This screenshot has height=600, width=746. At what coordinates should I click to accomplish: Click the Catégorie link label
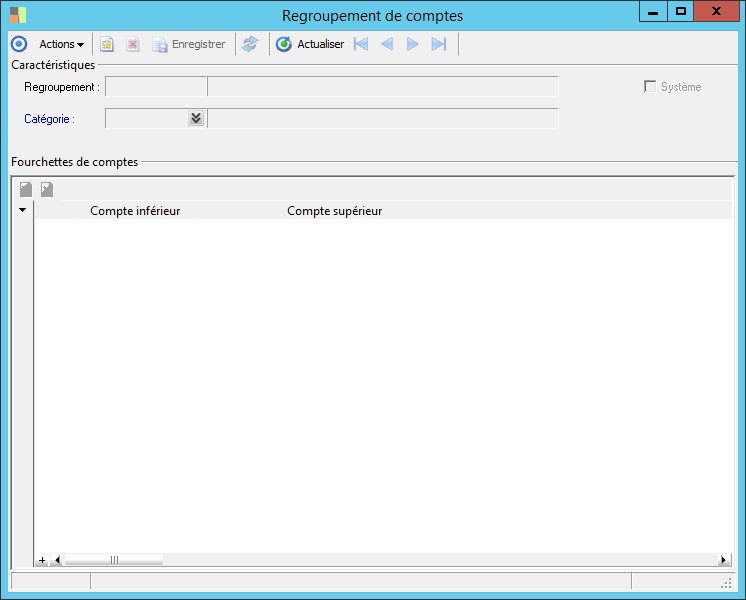tap(49, 119)
